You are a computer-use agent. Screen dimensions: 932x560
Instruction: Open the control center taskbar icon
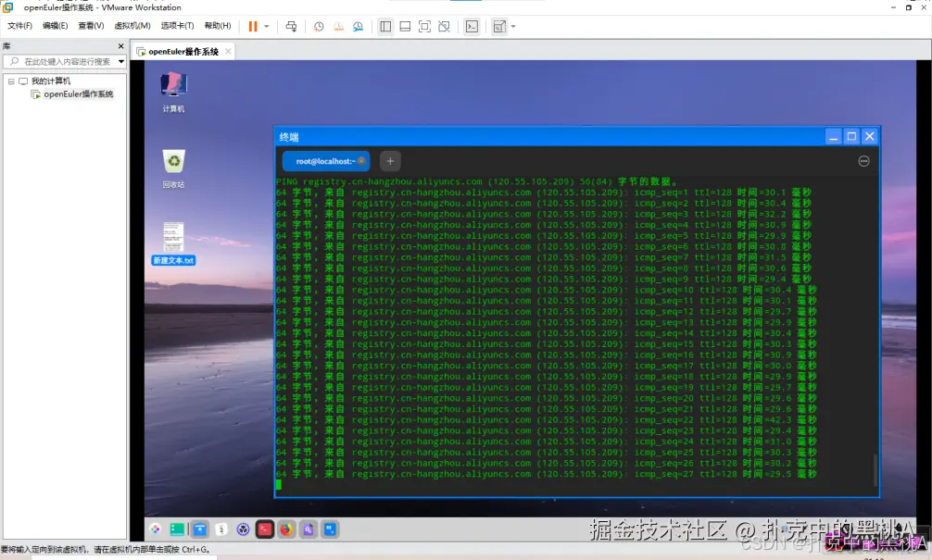[x=243, y=529]
